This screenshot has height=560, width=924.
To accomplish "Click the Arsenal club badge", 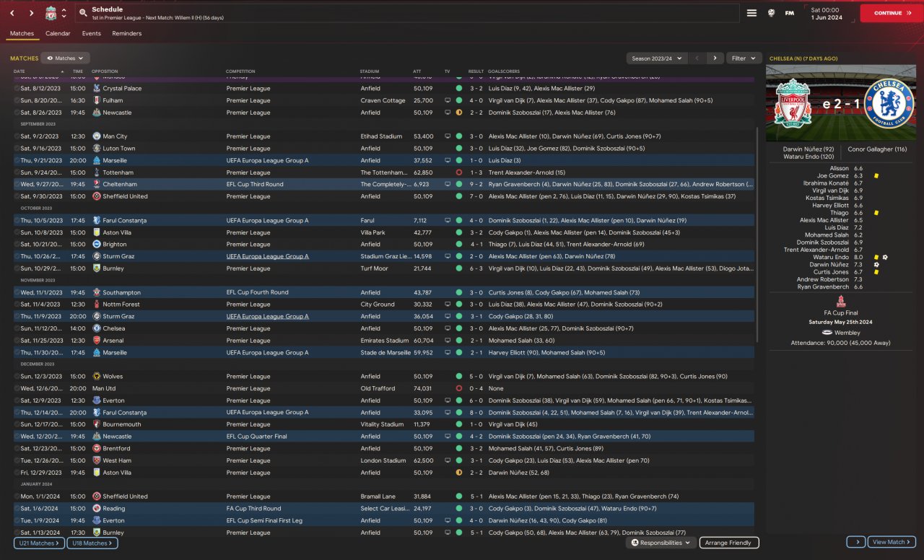I will [97, 341].
